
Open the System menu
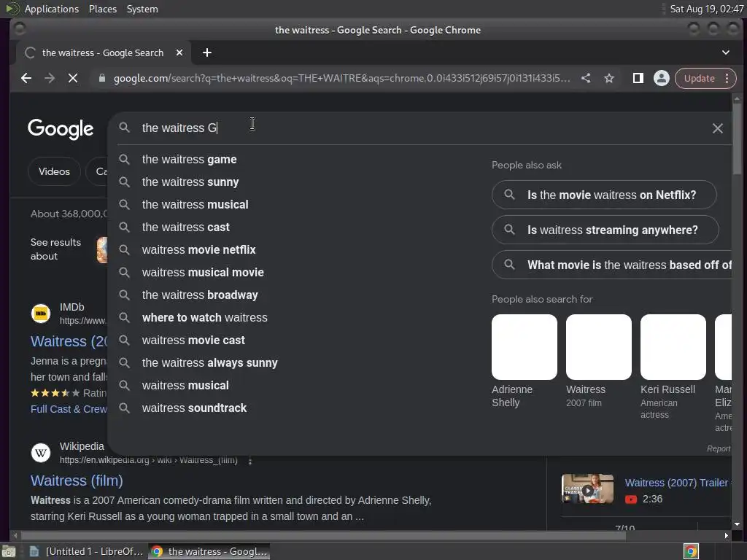coord(142,9)
